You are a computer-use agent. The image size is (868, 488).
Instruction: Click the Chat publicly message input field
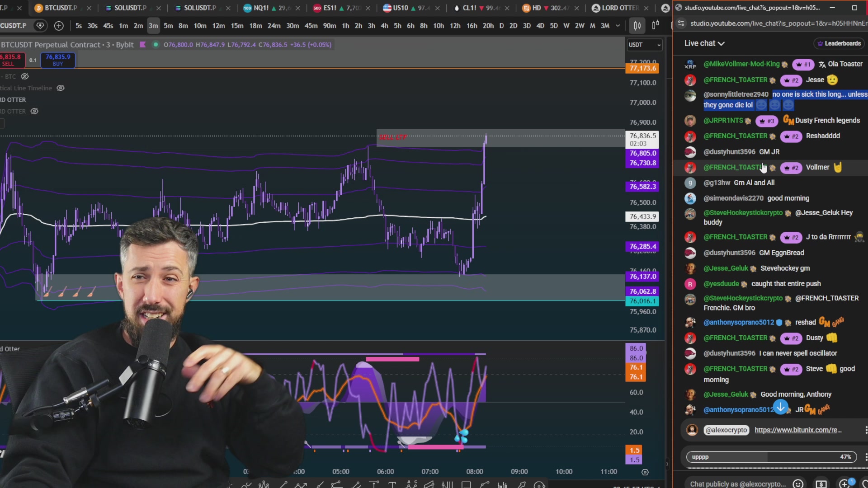(738, 483)
